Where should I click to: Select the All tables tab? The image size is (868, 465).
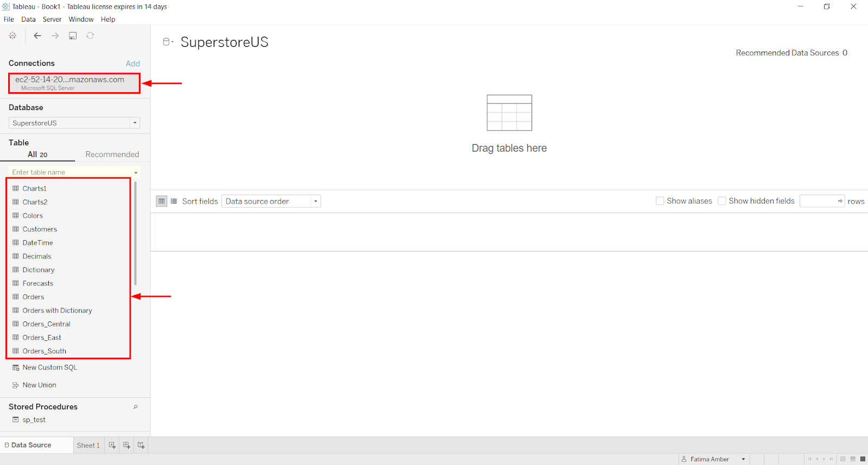[x=37, y=154]
